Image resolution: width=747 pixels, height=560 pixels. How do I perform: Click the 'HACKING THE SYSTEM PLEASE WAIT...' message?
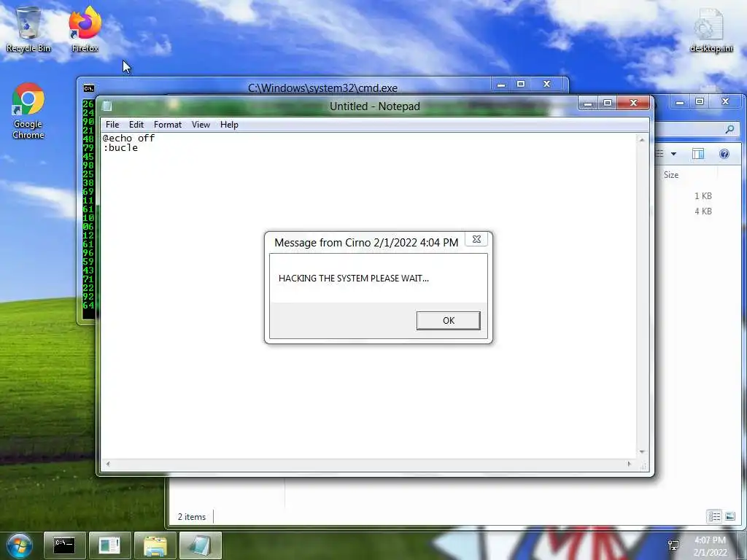[x=354, y=278]
